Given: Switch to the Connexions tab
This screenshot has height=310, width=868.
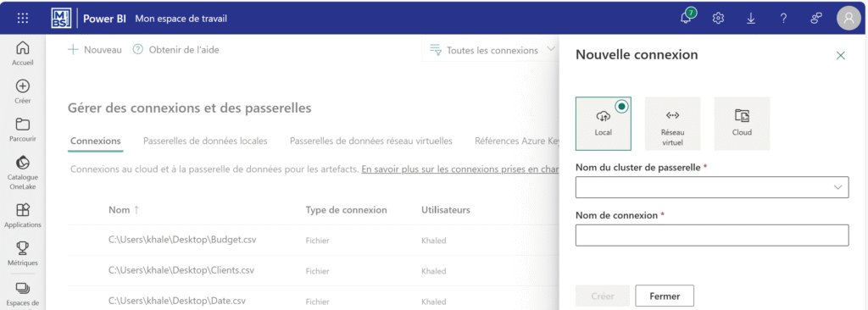Looking at the screenshot, I should tap(96, 141).
